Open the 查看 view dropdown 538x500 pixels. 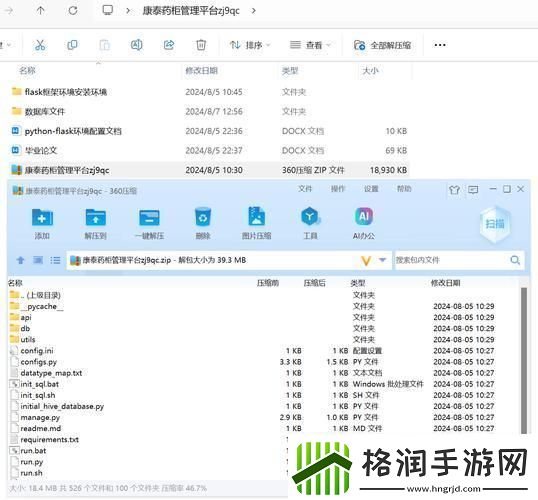tap(310, 45)
